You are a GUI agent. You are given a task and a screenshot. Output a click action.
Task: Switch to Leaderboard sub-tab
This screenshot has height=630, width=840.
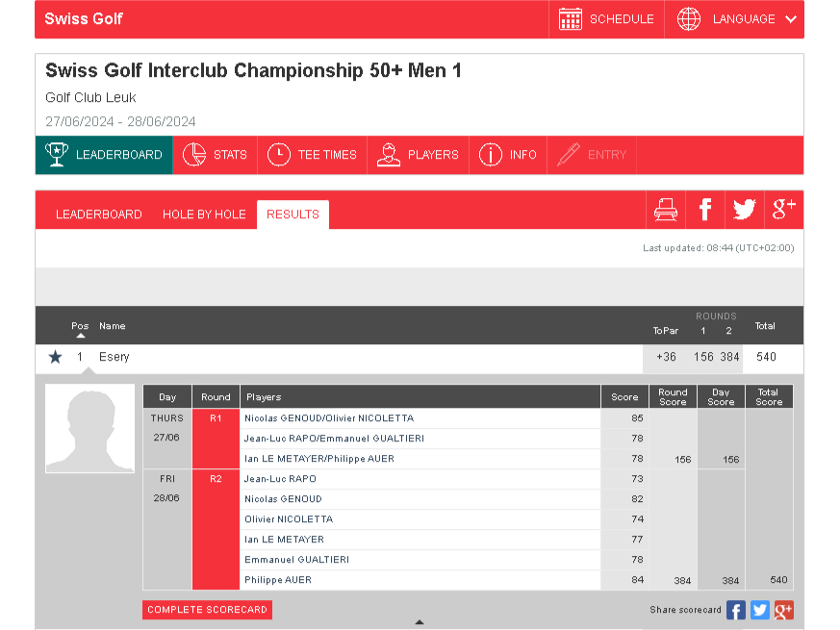(98, 214)
